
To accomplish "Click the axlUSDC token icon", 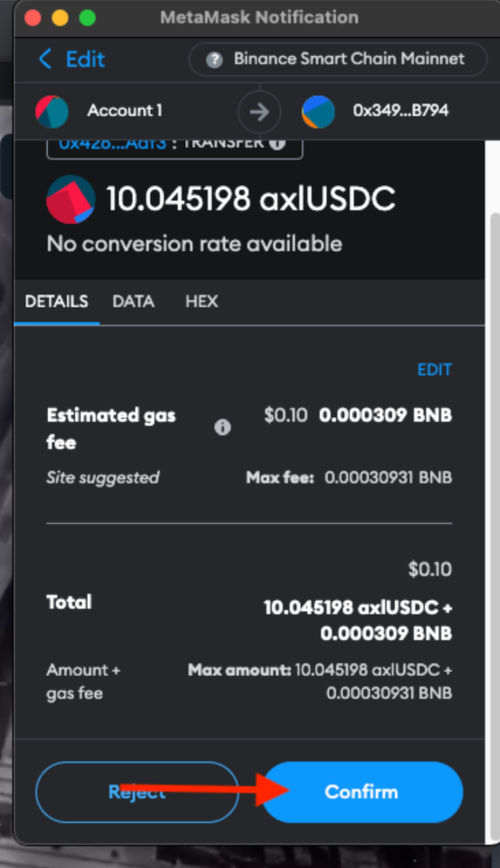I will [x=71, y=200].
